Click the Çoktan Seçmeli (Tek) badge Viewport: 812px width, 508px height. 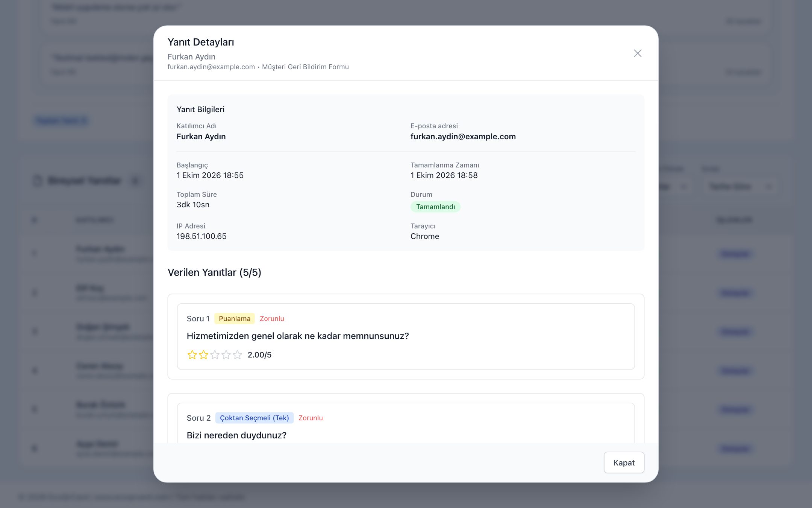(255, 418)
